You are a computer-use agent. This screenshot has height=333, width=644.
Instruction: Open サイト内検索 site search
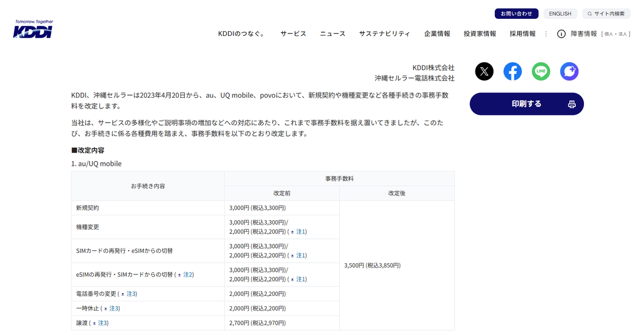606,13
